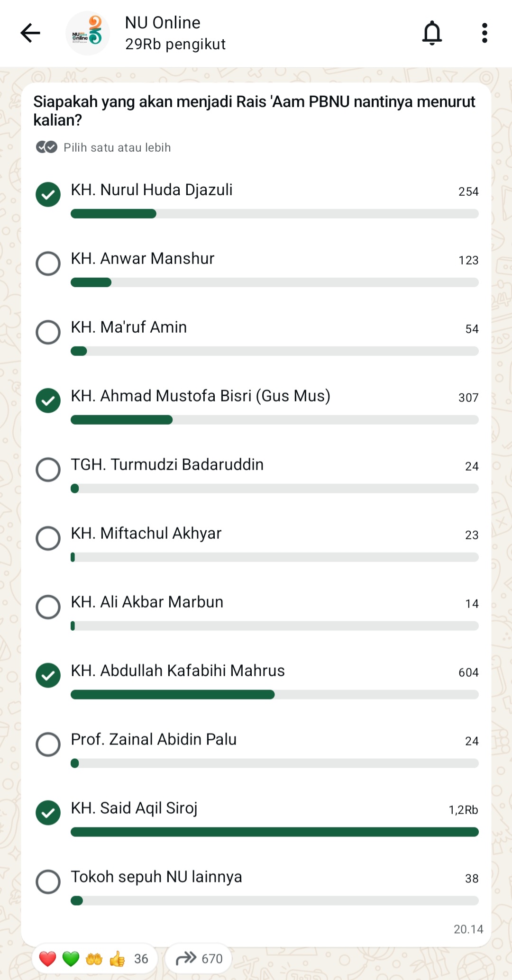The width and height of the screenshot is (512, 980).
Task: Tap the 1,2Rb vote count
Action: (x=463, y=810)
